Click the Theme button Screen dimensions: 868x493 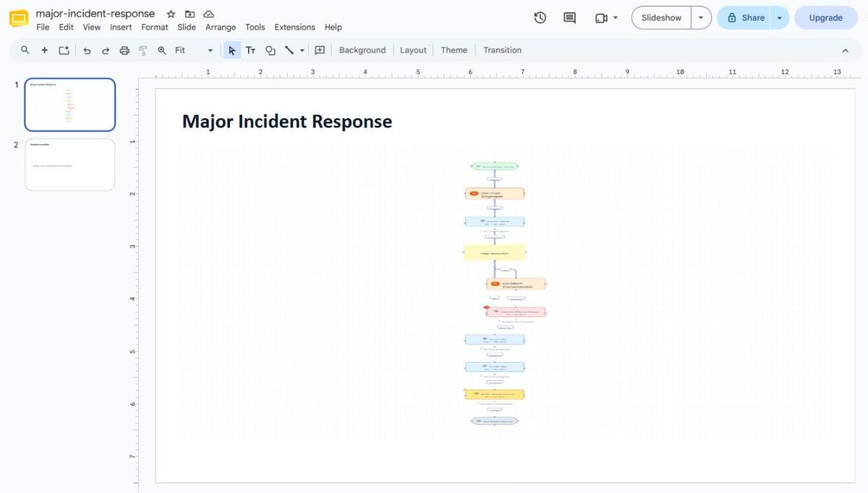point(454,50)
